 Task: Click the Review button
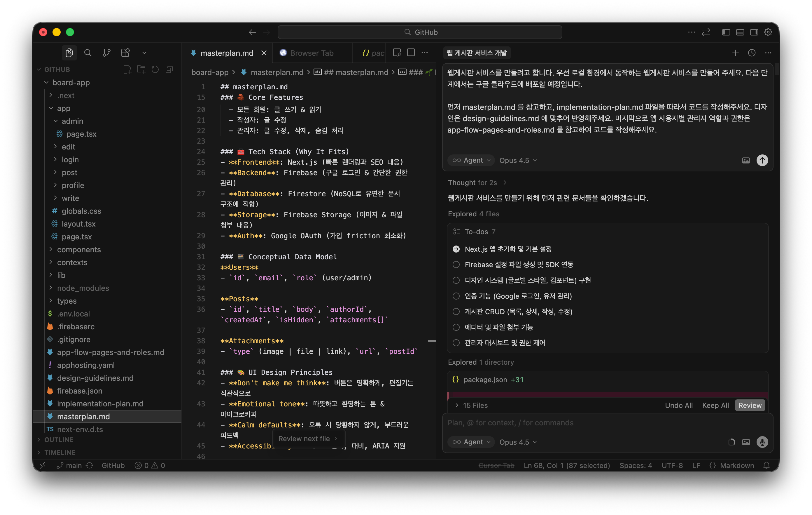750,405
